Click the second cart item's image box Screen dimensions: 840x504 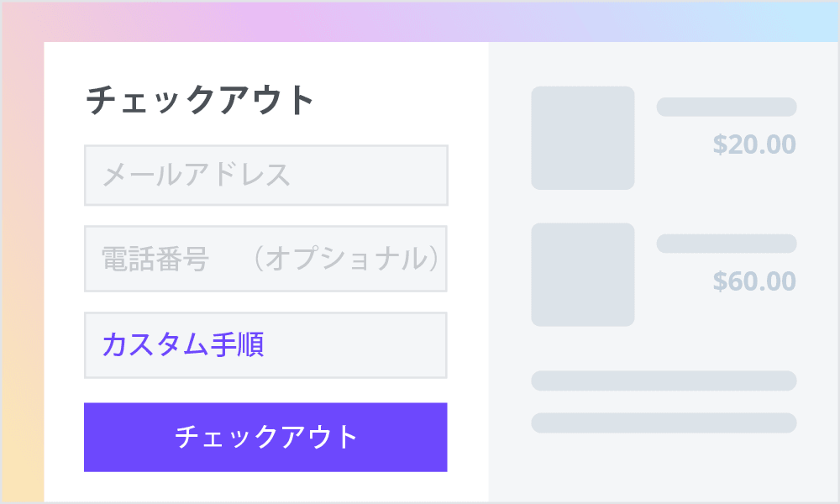coord(583,274)
